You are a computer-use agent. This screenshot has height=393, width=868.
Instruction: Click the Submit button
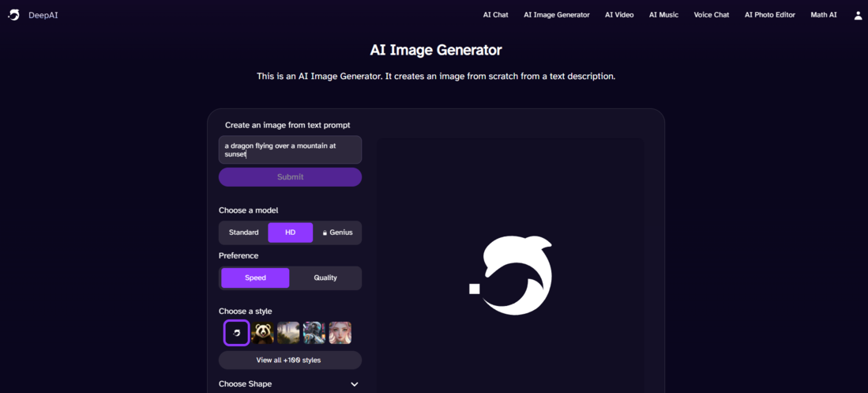(290, 177)
